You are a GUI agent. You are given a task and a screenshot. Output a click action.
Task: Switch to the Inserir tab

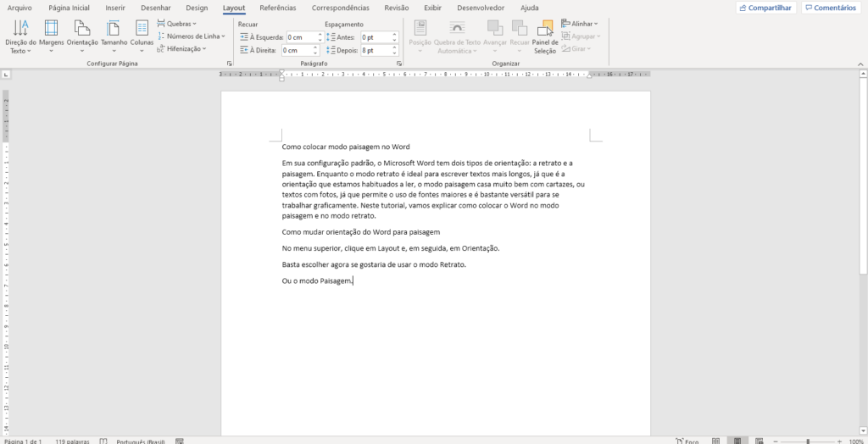point(115,8)
